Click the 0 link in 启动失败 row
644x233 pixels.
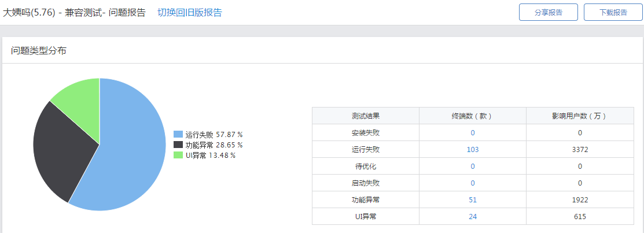tap(472, 183)
